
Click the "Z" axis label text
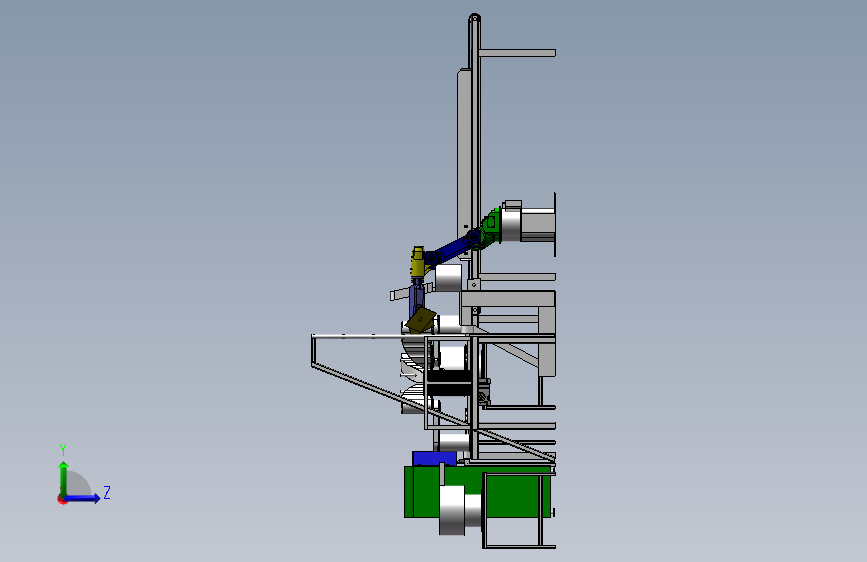(107, 492)
